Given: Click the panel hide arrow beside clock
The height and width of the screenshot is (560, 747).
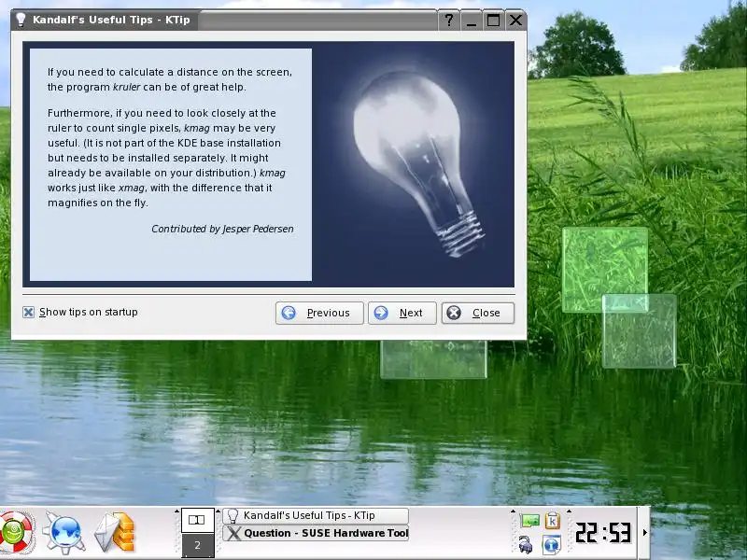Looking at the screenshot, I should point(645,532).
